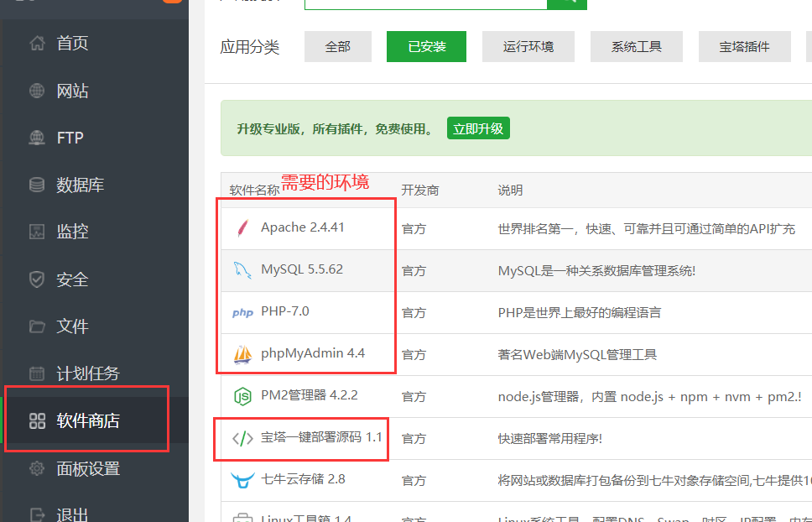
Task: Click 官方 in the MySQL row
Action: pos(414,271)
